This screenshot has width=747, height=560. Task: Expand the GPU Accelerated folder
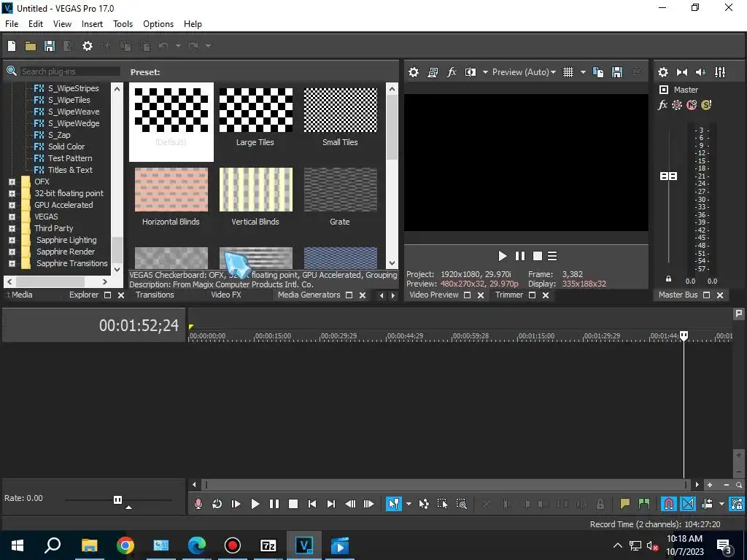(12, 205)
